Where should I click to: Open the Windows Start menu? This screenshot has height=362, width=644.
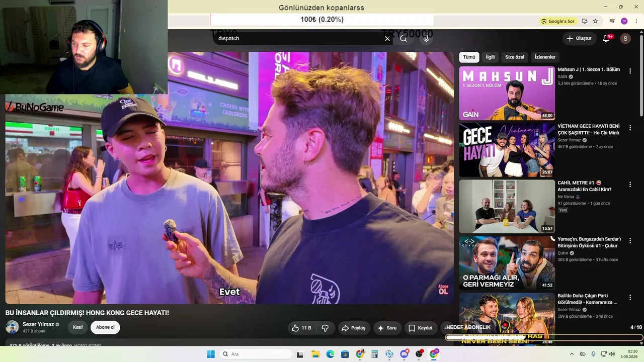pos(211,354)
